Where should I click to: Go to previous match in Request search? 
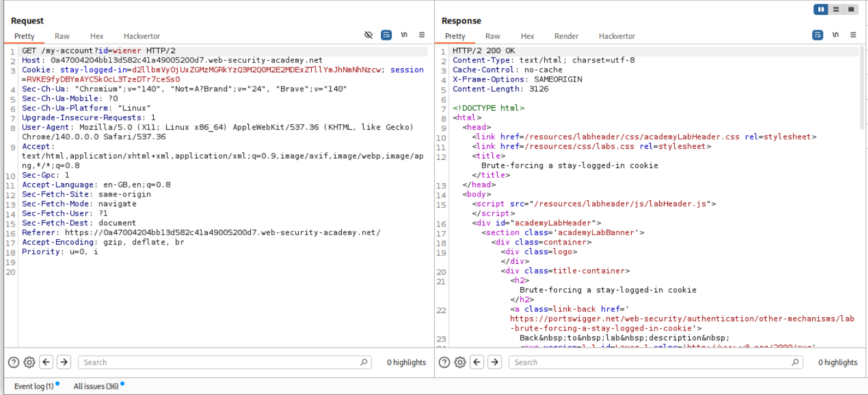(46, 362)
